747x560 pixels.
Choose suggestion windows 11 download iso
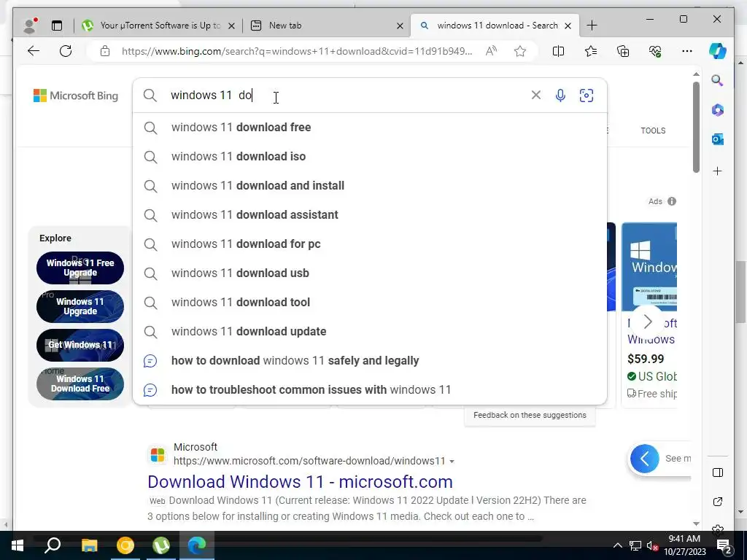(370, 156)
